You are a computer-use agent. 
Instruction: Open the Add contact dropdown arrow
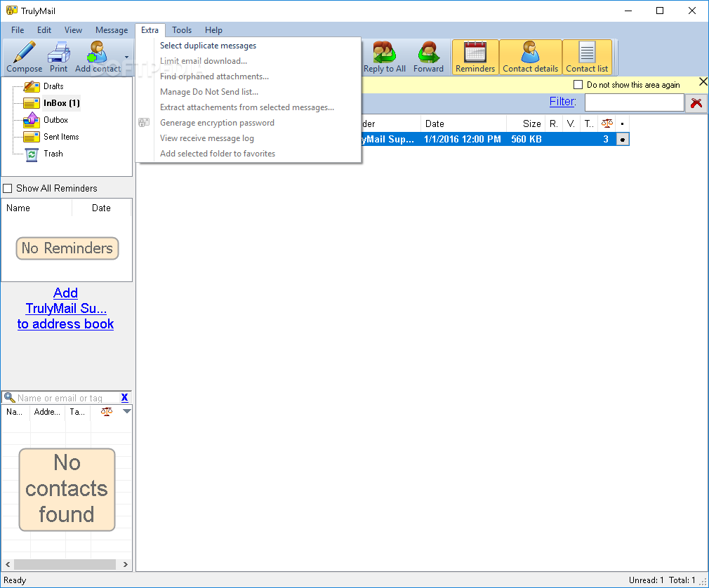pos(126,57)
